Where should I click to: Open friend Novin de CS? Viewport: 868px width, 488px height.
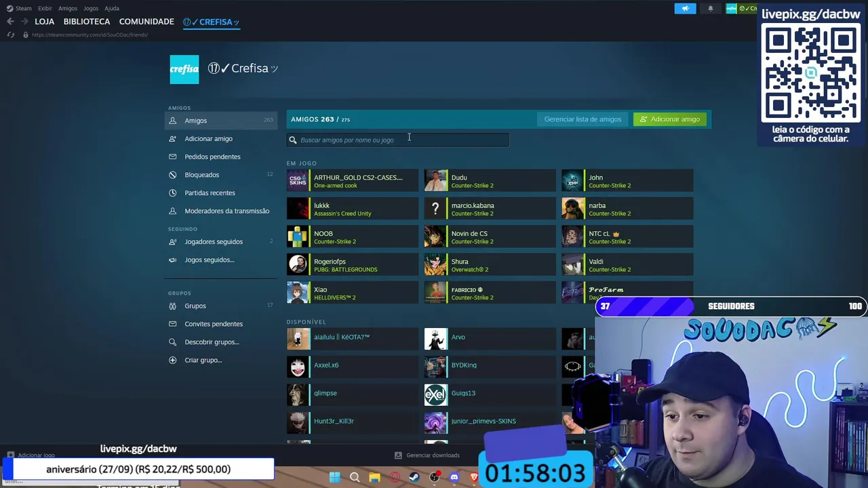tap(490, 237)
